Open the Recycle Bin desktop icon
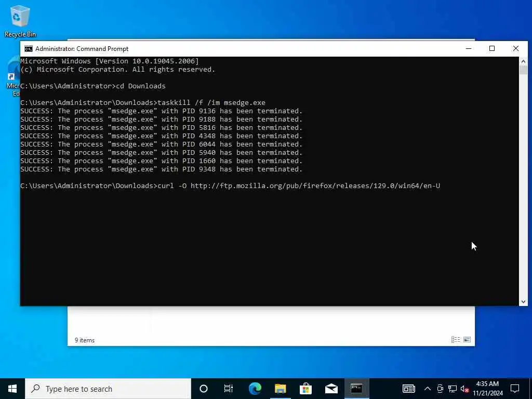 coord(20,21)
